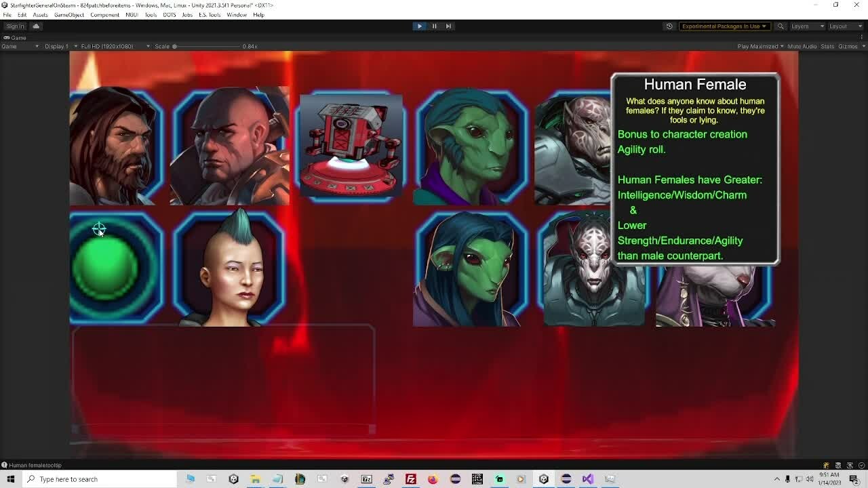Click Experimental Packages In Use button

click(724, 26)
